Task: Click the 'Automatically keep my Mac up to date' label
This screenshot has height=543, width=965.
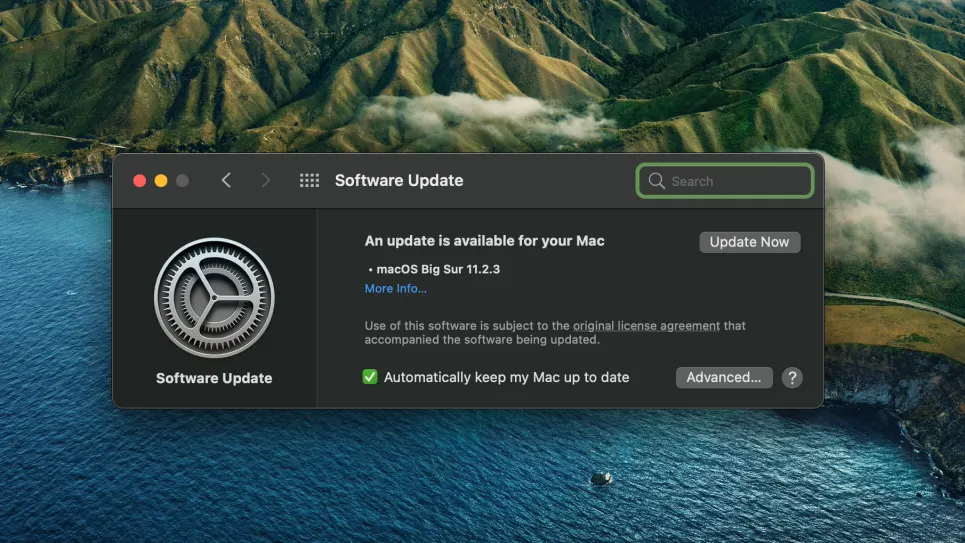Action: coord(506,377)
